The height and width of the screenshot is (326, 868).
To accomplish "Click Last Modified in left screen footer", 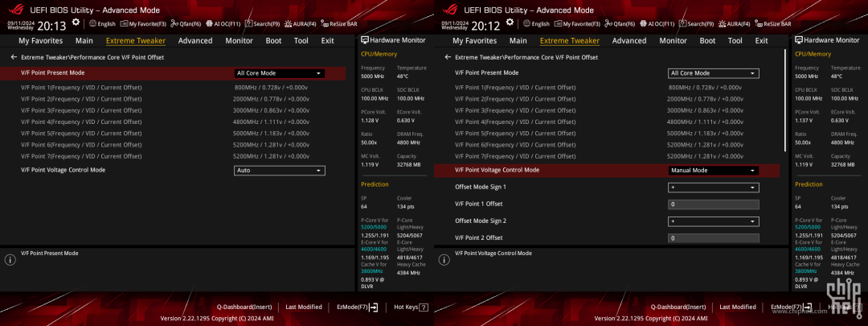I will (304, 307).
